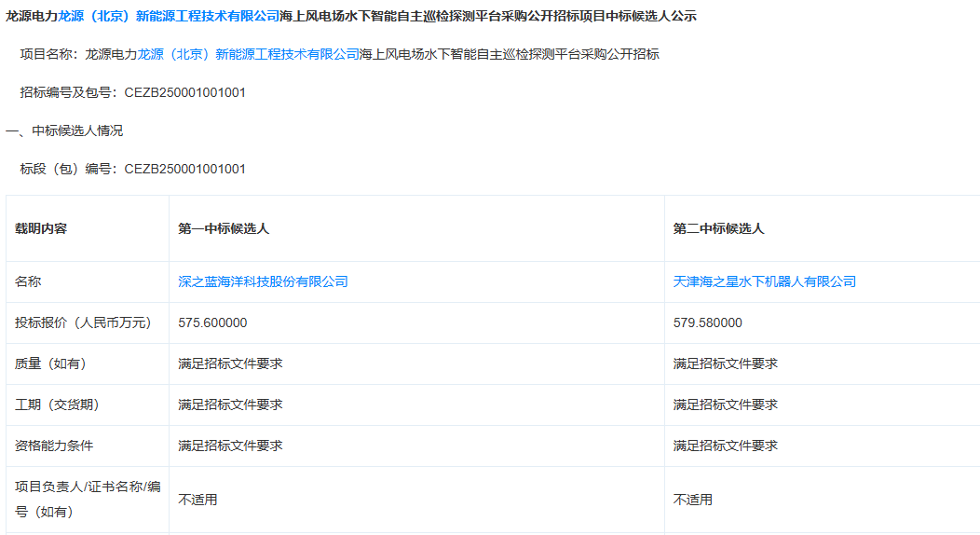The height and width of the screenshot is (535, 980).
Task: Click the first candidate's 质量 cell 满足招标文件要求
Action: 230,364
